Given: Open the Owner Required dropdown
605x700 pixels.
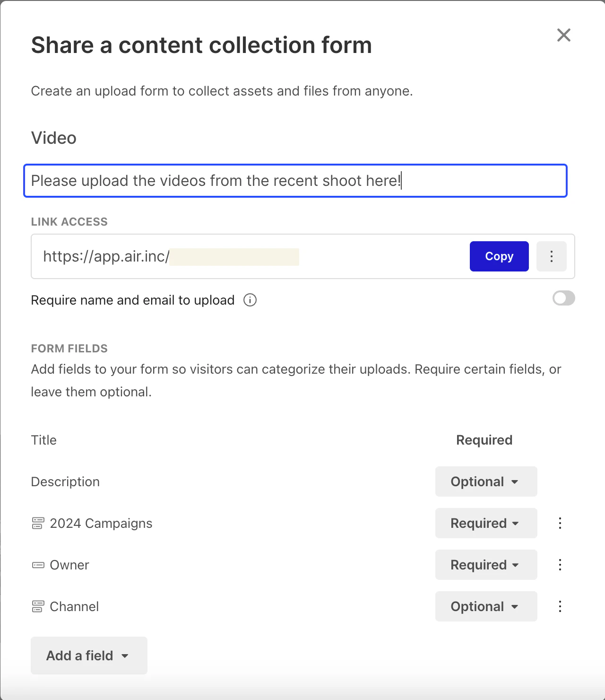Looking at the screenshot, I should pos(486,565).
